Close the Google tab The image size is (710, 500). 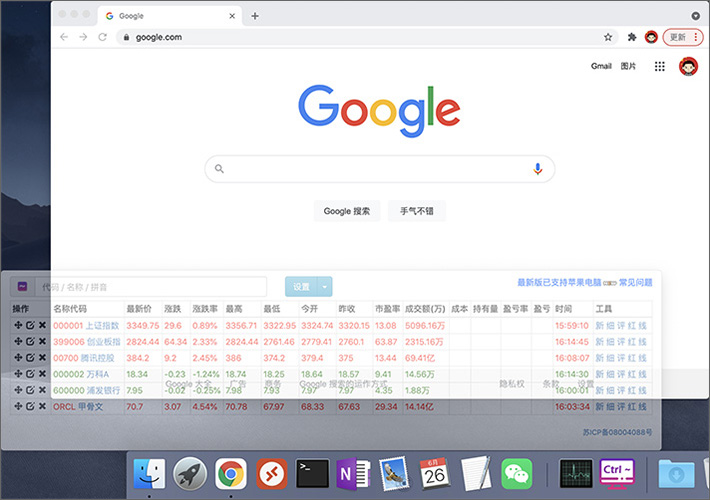[232, 16]
